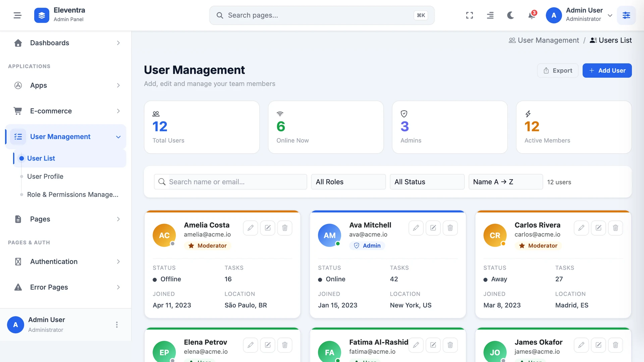Open sidebar footer three-dot menu
This screenshot has height=362, width=644.
pos(117,325)
